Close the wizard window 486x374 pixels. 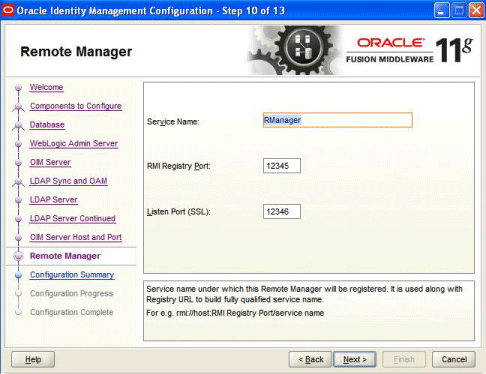tap(477, 10)
